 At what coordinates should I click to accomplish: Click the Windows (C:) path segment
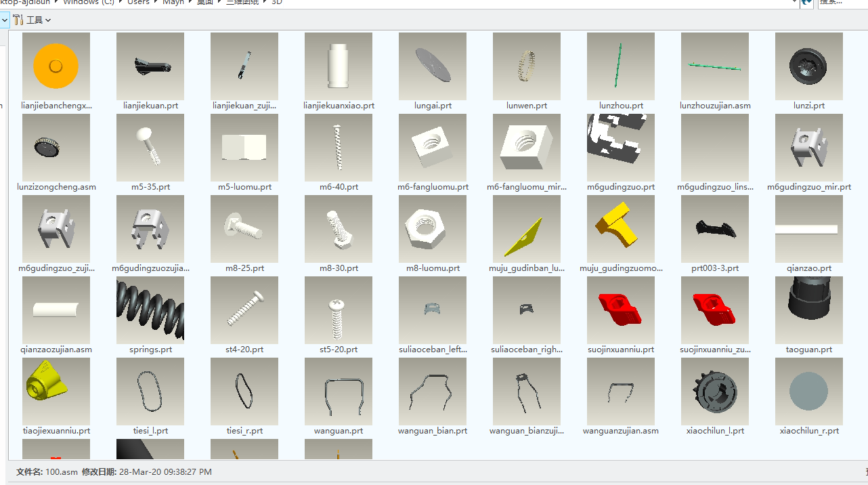pyautogui.click(x=89, y=3)
